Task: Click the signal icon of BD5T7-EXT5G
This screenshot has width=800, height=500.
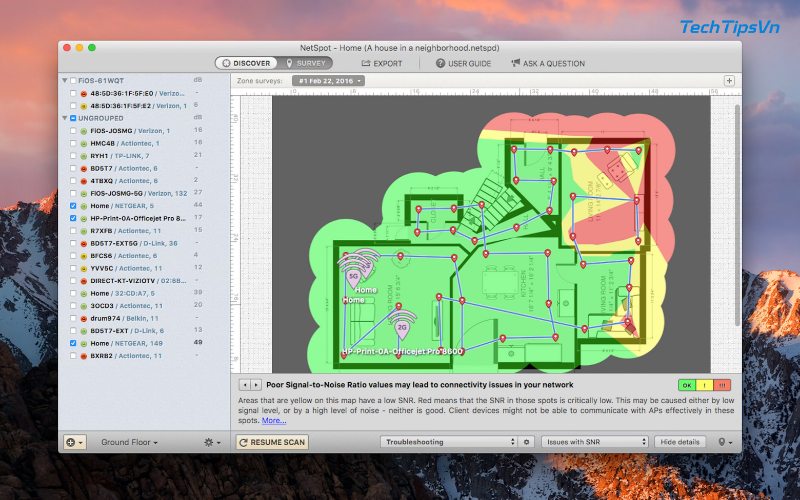Action: [84, 243]
